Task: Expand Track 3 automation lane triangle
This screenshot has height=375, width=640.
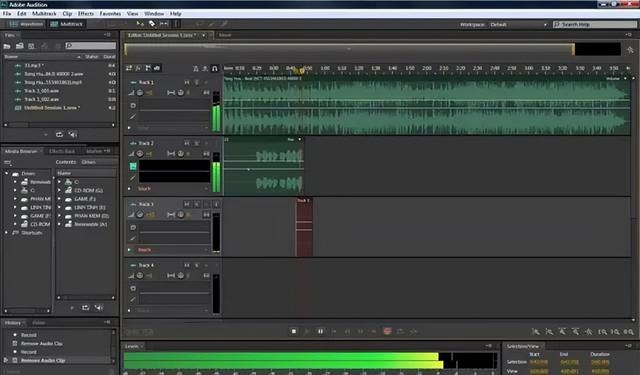Action: 129,250
